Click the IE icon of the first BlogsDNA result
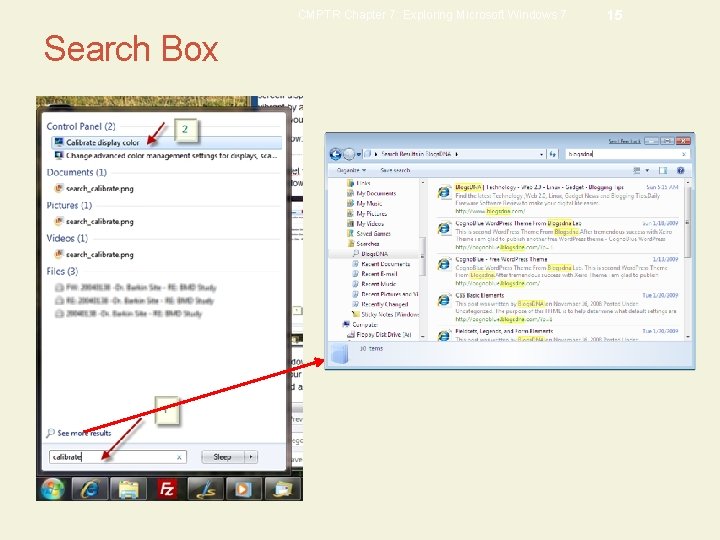The width and height of the screenshot is (720, 540). click(444, 192)
